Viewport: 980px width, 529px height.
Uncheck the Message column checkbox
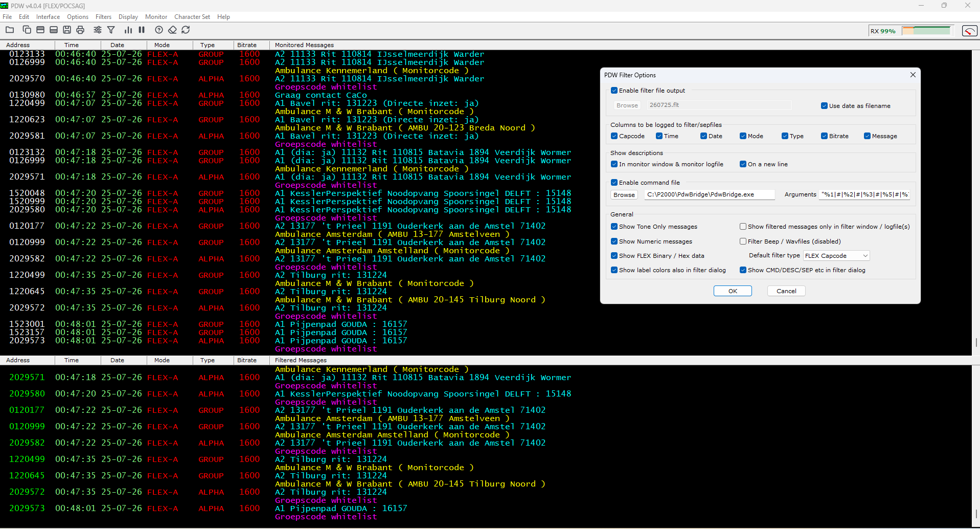tap(867, 136)
